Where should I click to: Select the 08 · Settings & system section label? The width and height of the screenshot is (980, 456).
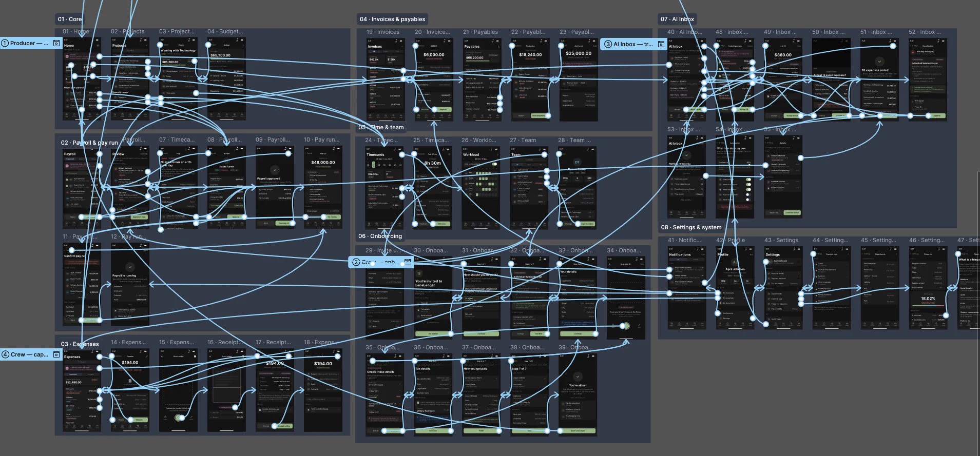tap(691, 227)
